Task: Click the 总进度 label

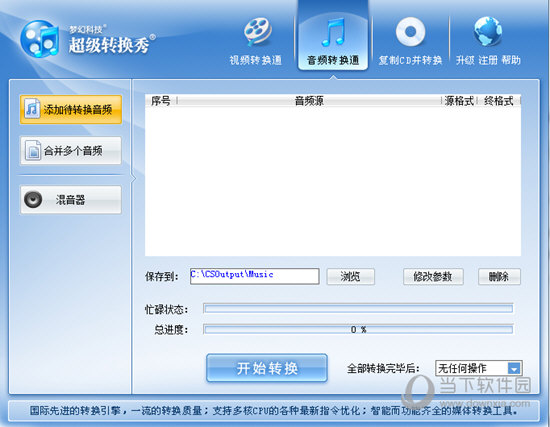Action: 171,330
